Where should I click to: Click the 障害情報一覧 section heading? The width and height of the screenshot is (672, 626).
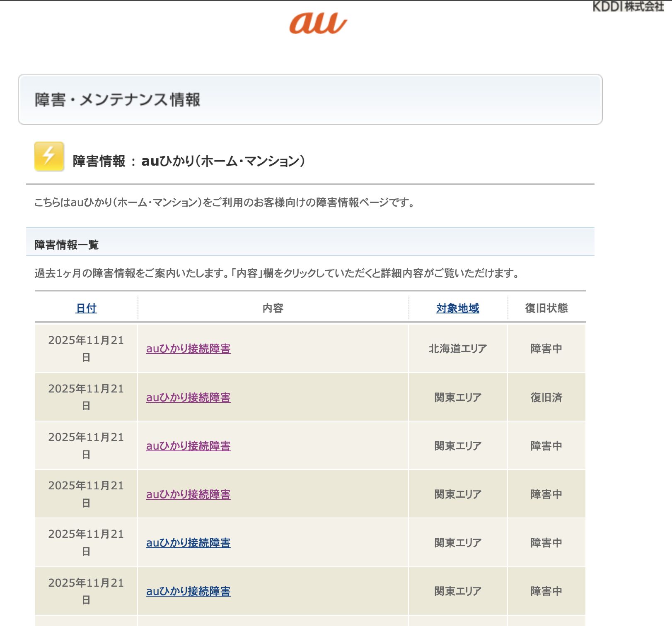pyautogui.click(x=67, y=245)
